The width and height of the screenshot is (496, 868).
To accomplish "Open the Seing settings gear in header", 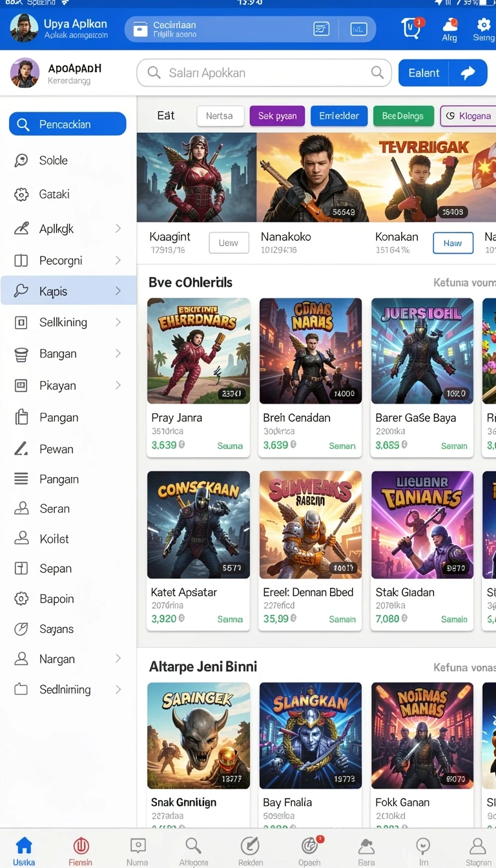I will pyautogui.click(x=484, y=25).
